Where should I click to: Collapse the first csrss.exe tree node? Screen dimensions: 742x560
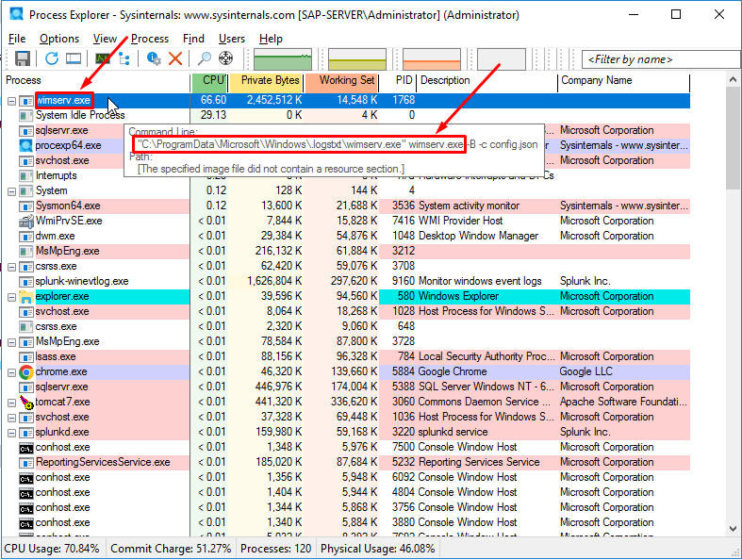tap(12, 267)
